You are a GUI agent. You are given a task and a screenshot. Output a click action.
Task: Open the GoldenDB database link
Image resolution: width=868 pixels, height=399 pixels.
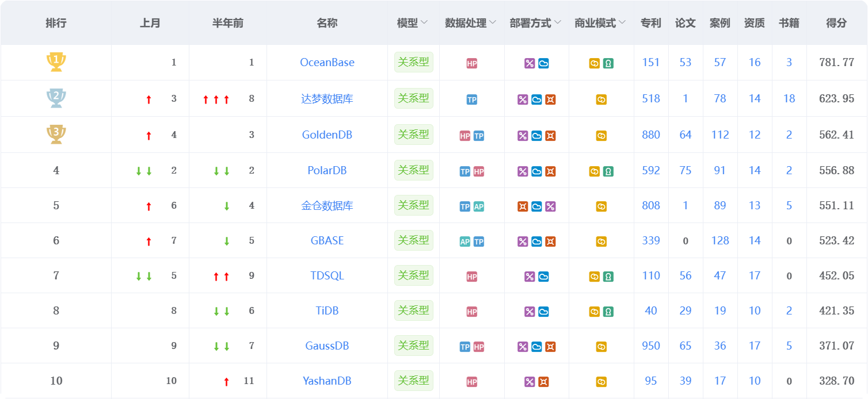click(327, 135)
